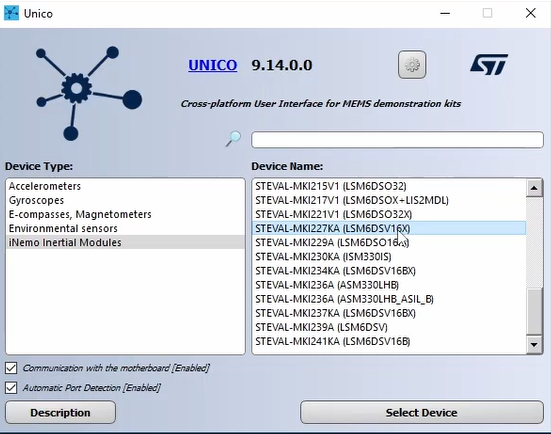
Task: Minimize the Unico window
Action: coord(445,13)
